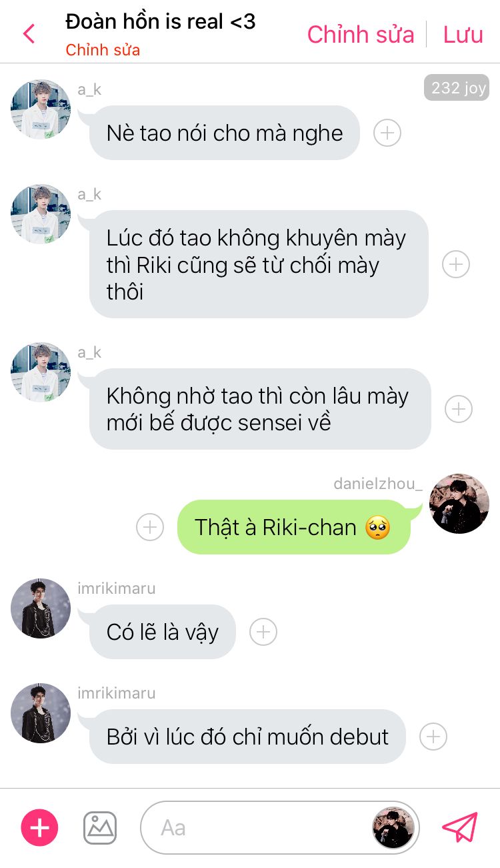Tap plus beside 'Bởi vì lúc đó chỉ muốn debut'
Viewport: 500px width, 868px height.
click(433, 737)
